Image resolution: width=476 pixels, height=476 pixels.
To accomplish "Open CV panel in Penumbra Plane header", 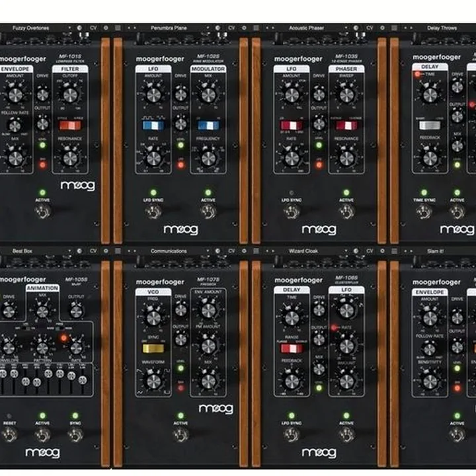I will click(231, 28).
